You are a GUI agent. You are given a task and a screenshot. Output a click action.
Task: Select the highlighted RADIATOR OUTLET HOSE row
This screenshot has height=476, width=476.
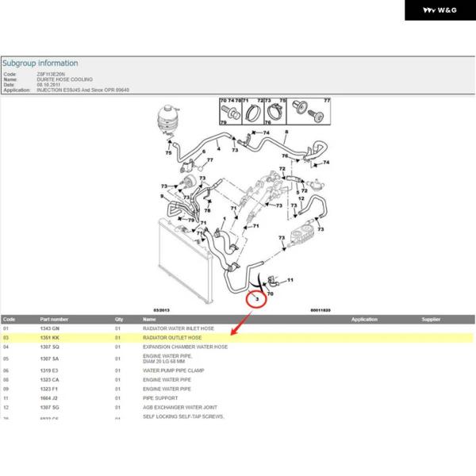[x=238, y=337]
